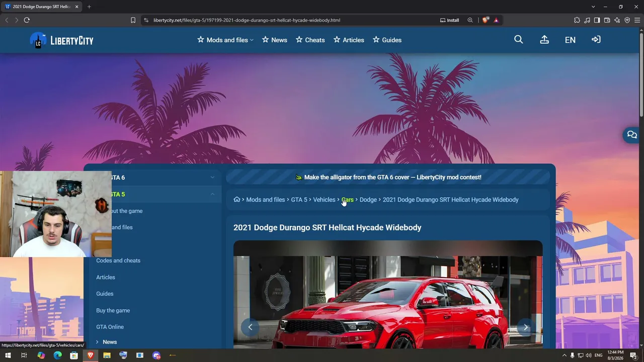Click the Install app button in the address bar
The width and height of the screenshot is (644, 362).
[x=449, y=20]
